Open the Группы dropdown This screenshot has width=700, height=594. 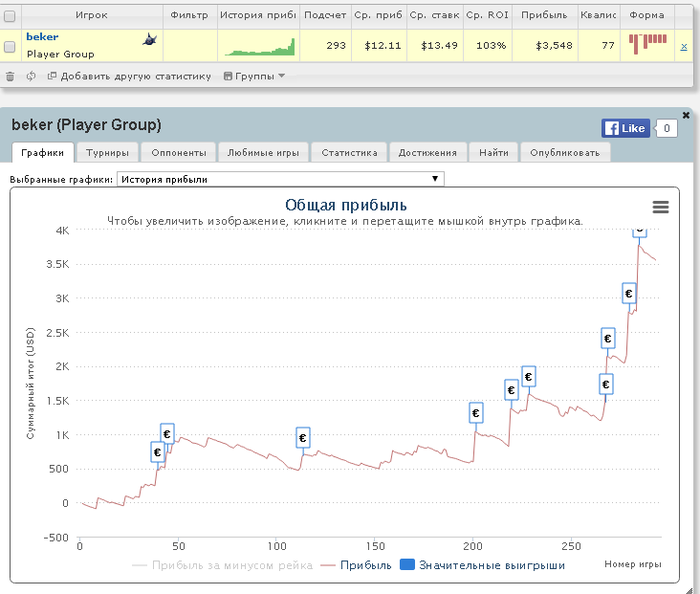pos(254,76)
